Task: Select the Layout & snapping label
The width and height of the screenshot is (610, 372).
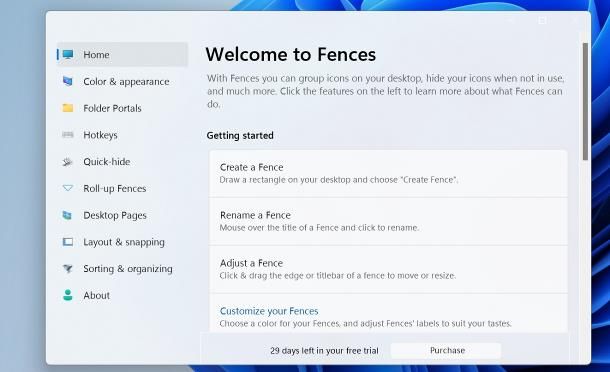Action: click(124, 242)
